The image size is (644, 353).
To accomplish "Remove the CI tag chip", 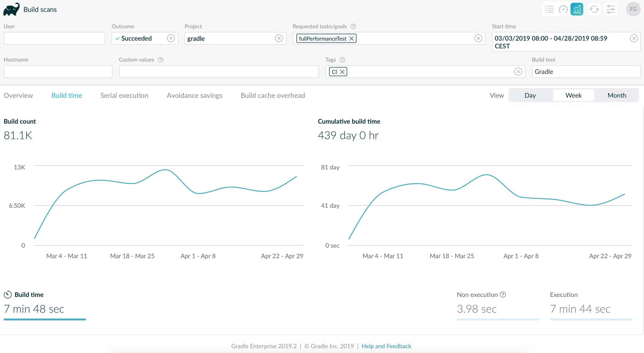I will [x=342, y=72].
